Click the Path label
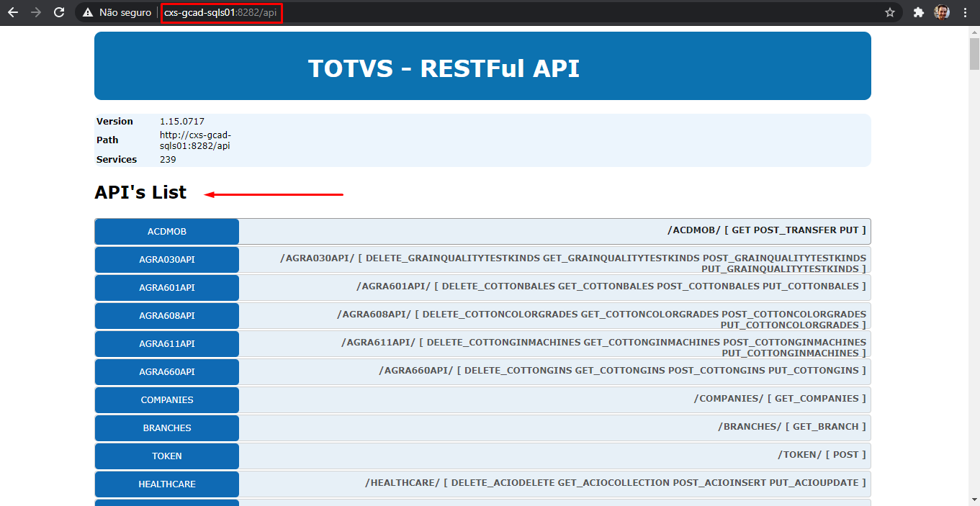Image resolution: width=980 pixels, height=506 pixels. pyautogui.click(x=107, y=140)
